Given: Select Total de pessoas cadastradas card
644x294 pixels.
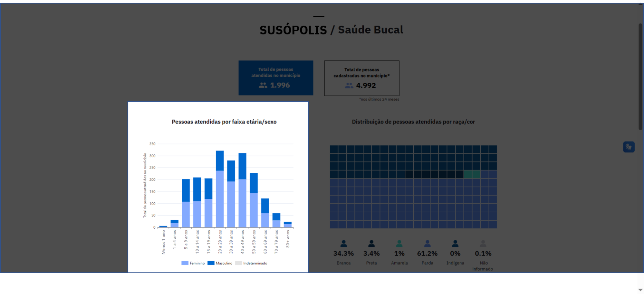Looking at the screenshot, I should click(x=361, y=78).
